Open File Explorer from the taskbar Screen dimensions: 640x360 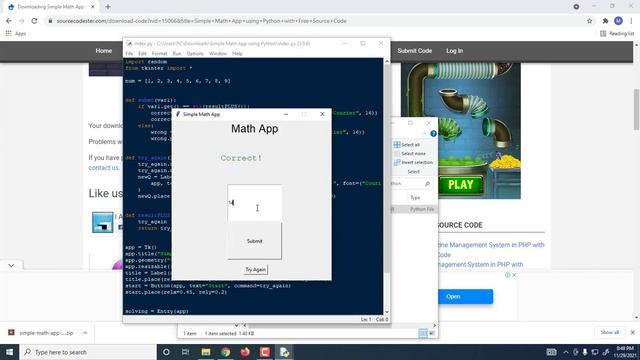pyautogui.click(x=206, y=352)
